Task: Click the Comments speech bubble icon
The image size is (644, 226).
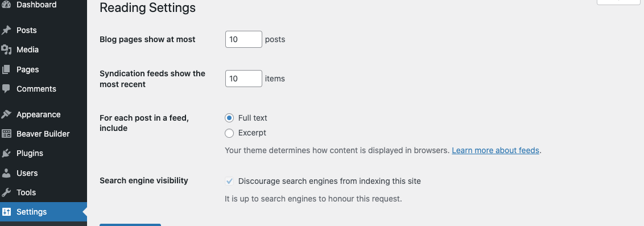Action: [x=6, y=89]
